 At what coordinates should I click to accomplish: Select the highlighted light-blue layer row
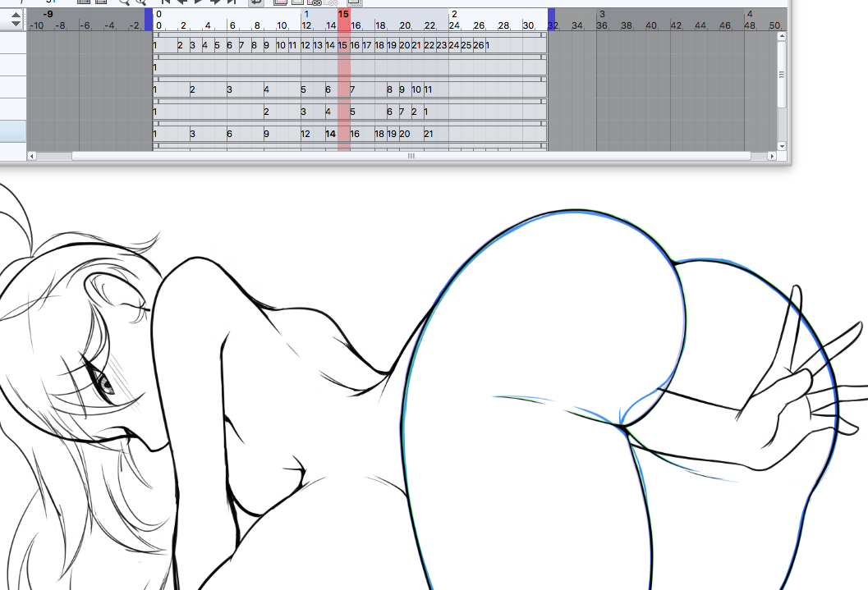(x=13, y=131)
